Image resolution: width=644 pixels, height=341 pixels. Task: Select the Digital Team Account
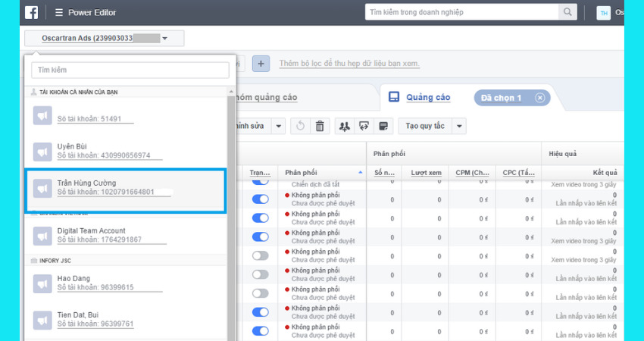coord(126,236)
